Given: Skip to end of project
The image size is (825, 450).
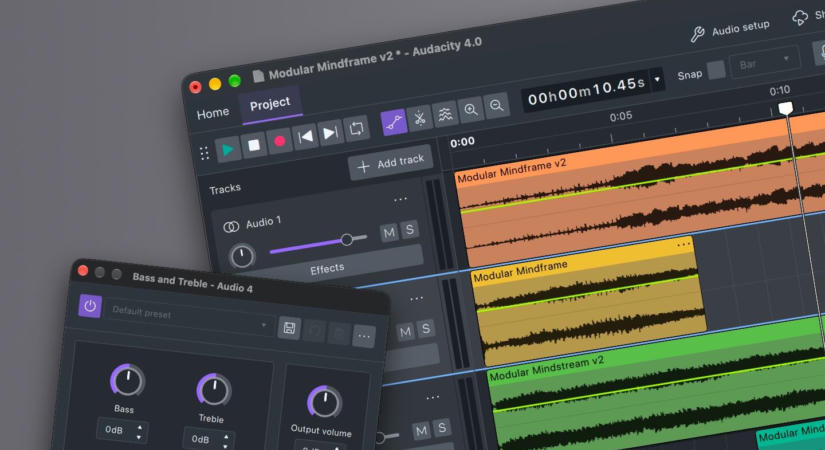Looking at the screenshot, I should (x=330, y=133).
